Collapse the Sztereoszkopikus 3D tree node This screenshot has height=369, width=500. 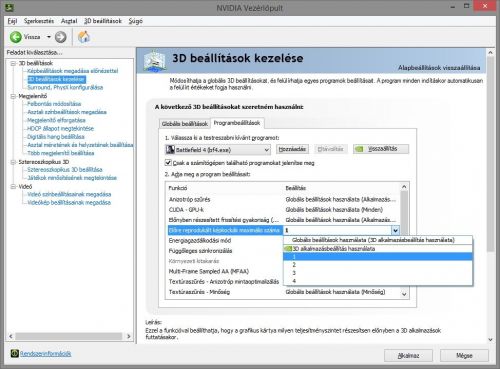coord(13,162)
